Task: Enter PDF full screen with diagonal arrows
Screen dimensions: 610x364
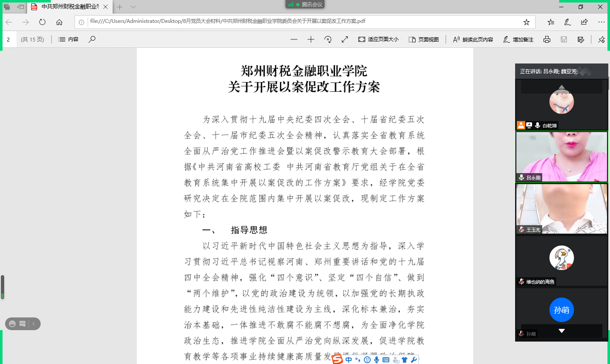Action: coord(345,39)
